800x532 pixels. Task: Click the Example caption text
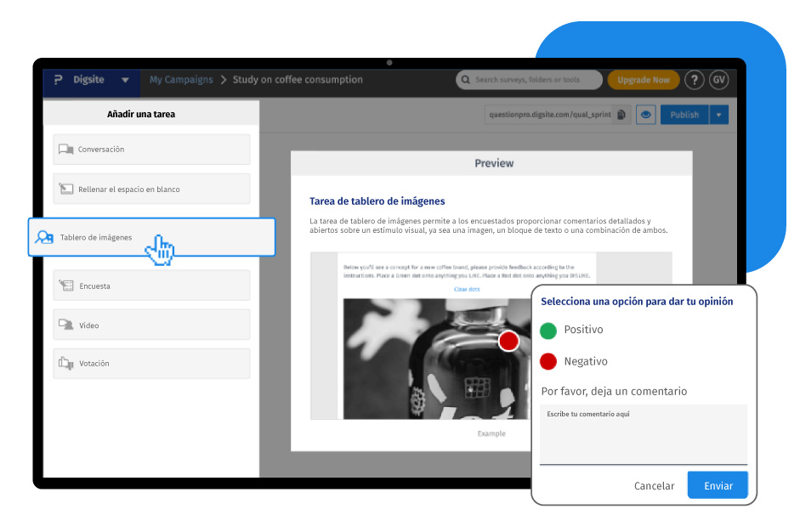(x=491, y=433)
